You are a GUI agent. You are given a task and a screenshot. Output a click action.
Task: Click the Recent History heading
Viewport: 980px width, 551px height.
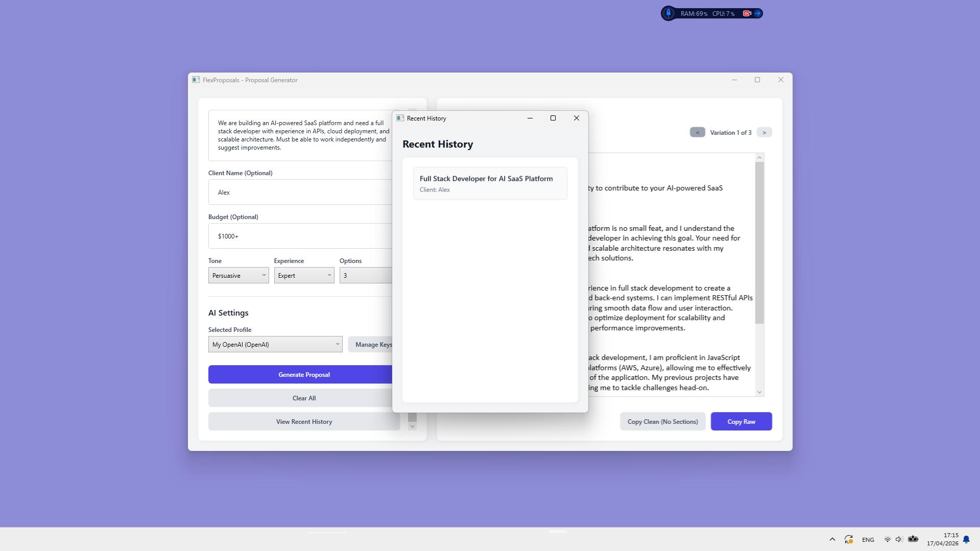(x=438, y=144)
